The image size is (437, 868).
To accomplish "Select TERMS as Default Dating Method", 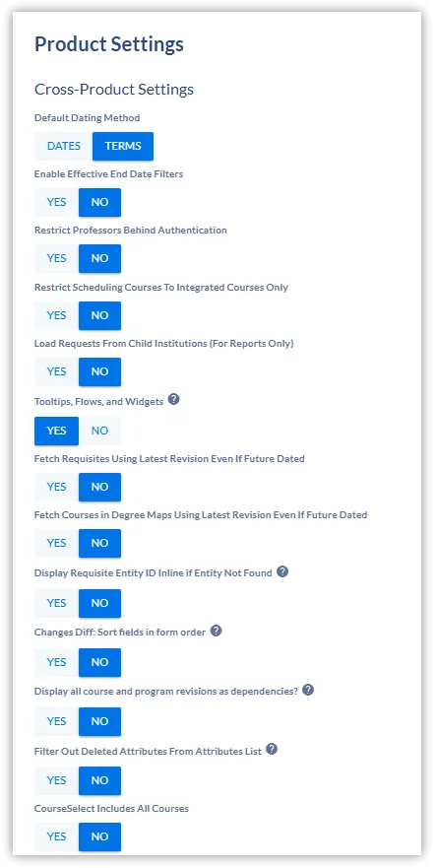I will click(123, 146).
